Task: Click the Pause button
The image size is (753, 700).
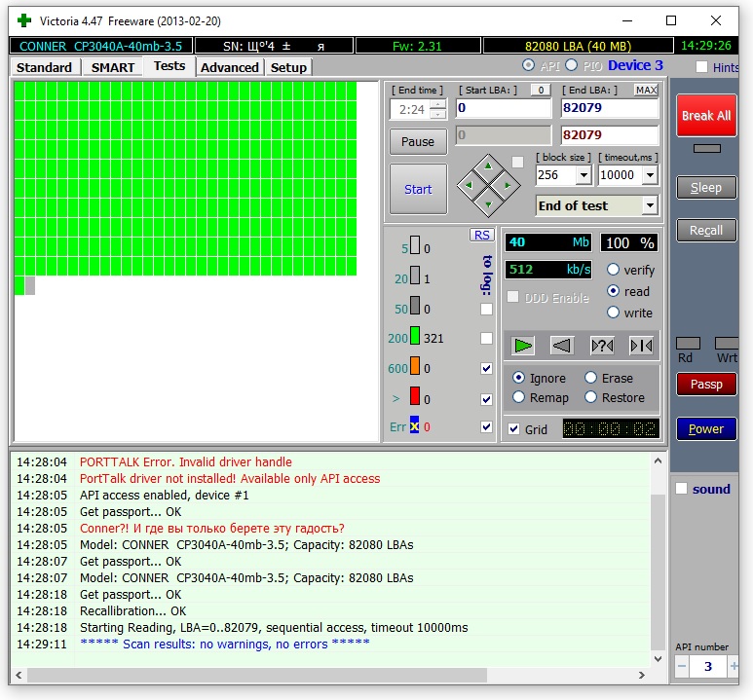Action: point(418,141)
